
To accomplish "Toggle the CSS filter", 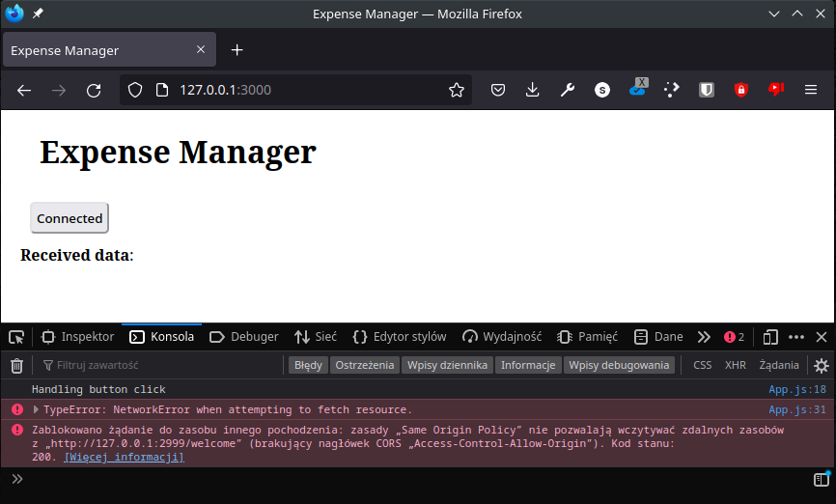I will (702, 365).
